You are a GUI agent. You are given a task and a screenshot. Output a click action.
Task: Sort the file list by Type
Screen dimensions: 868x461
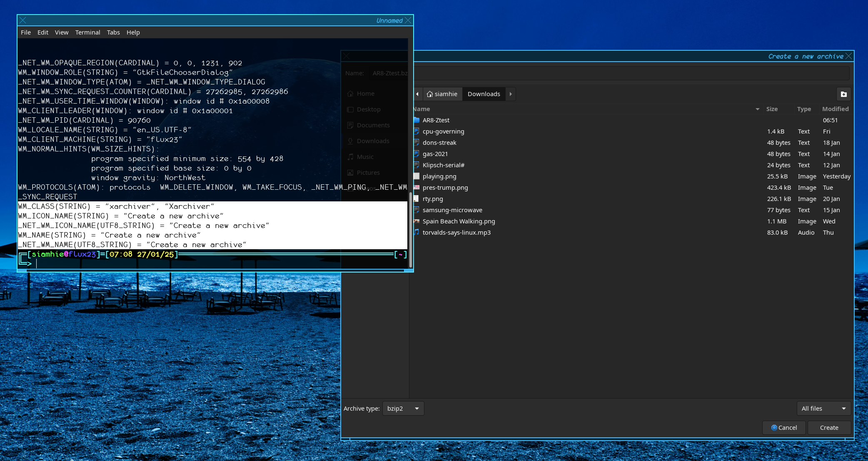click(x=804, y=109)
